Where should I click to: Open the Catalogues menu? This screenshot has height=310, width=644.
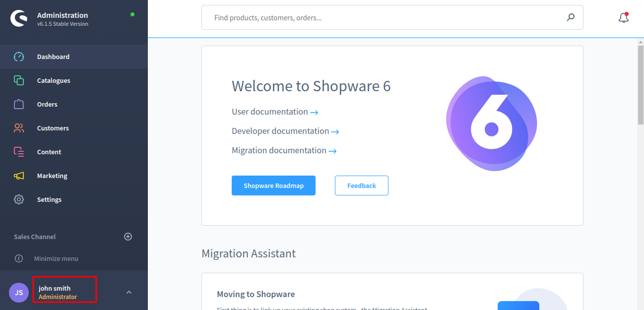pyautogui.click(x=74, y=80)
